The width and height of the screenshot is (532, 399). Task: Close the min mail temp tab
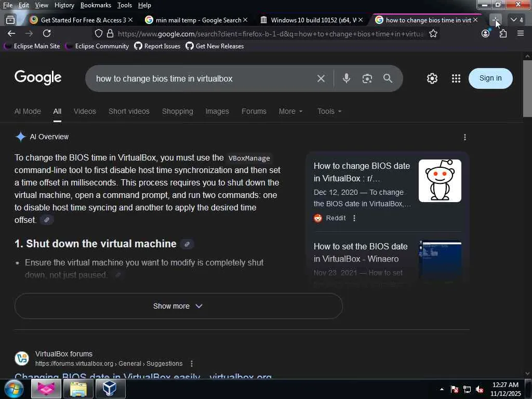(x=245, y=20)
